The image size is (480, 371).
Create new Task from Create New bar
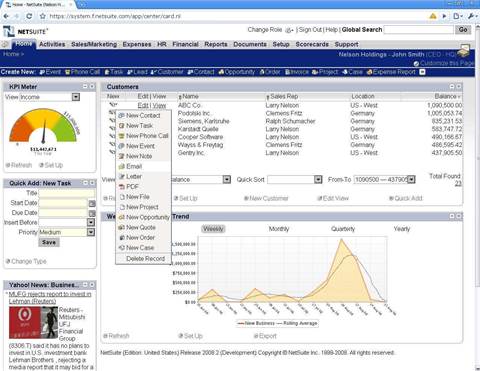(114, 72)
